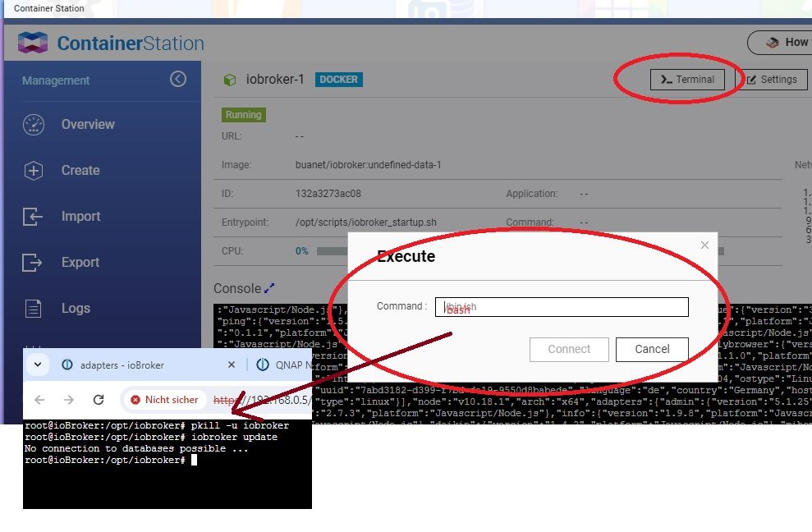
Task: Click 'No connection to databases possible ...' message
Action: click(136, 448)
